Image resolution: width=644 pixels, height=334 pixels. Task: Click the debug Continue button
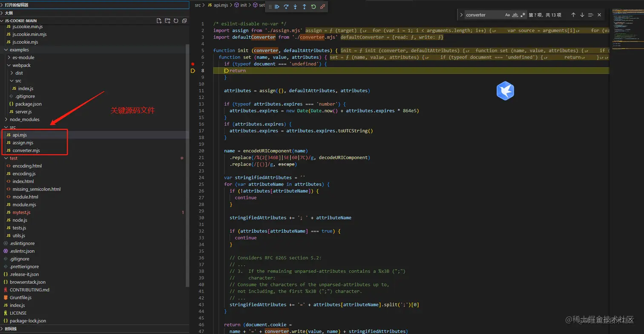click(x=277, y=6)
